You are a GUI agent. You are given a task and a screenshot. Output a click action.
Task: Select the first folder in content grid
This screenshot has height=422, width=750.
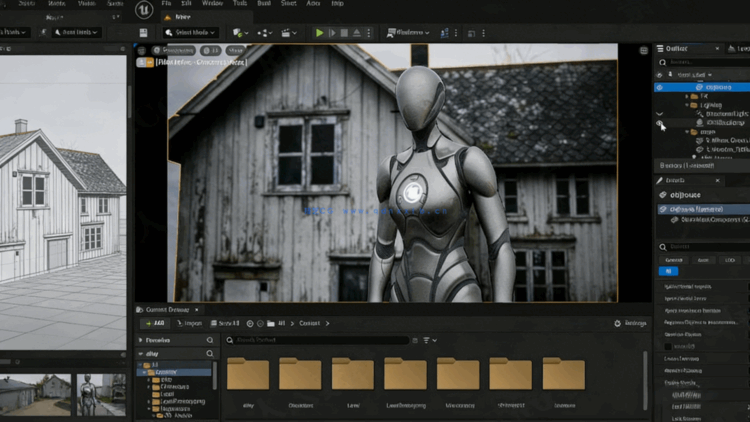tap(248, 374)
